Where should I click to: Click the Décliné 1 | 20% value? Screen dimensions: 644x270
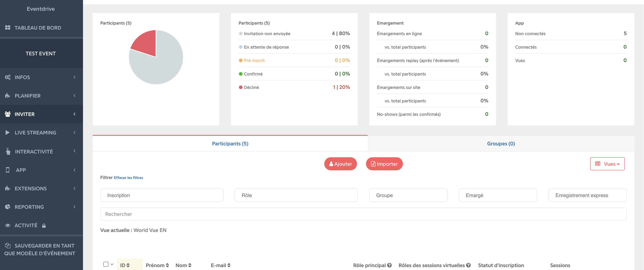tap(341, 87)
